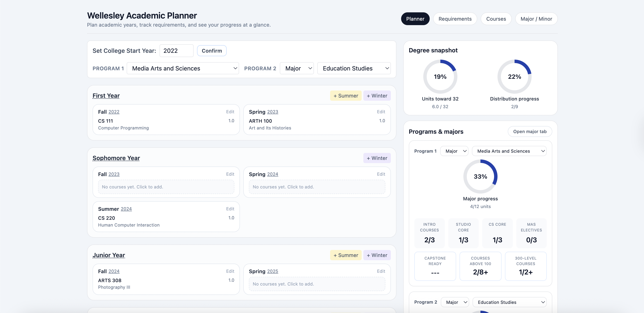Click the First Year heading
Image resolution: width=644 pixels, height=313 pixels.
tap(106, 96)
